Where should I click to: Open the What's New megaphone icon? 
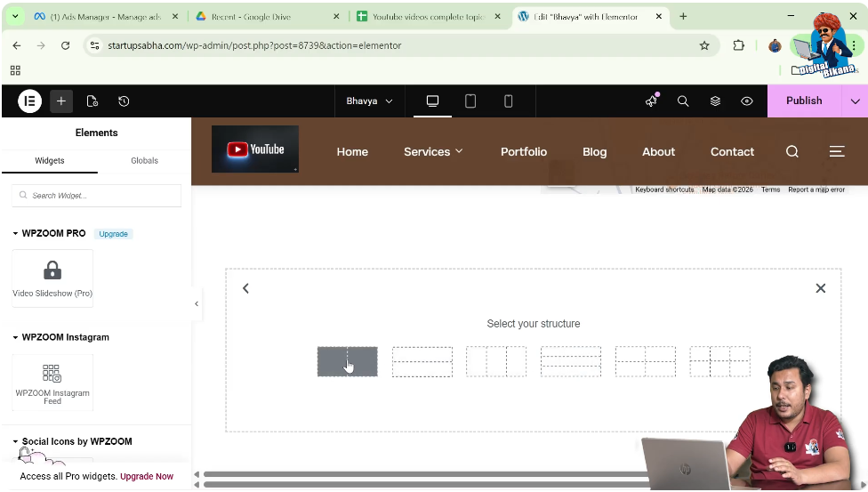pyautogui.click(x=652, y=101)
